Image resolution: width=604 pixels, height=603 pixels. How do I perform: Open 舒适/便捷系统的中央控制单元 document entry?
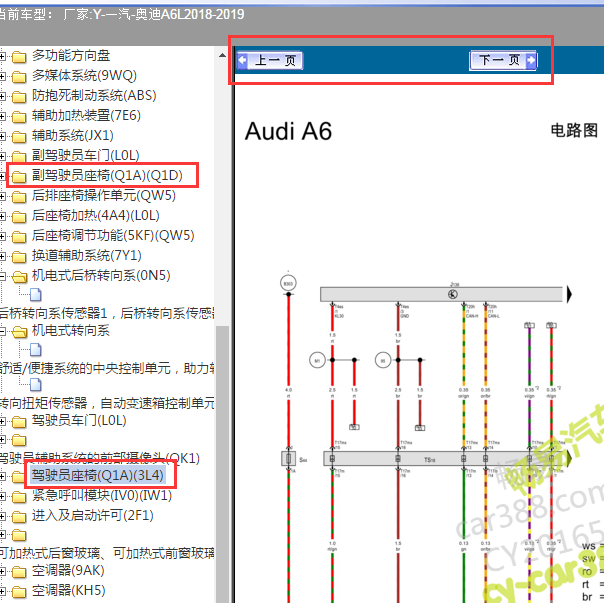107,368
